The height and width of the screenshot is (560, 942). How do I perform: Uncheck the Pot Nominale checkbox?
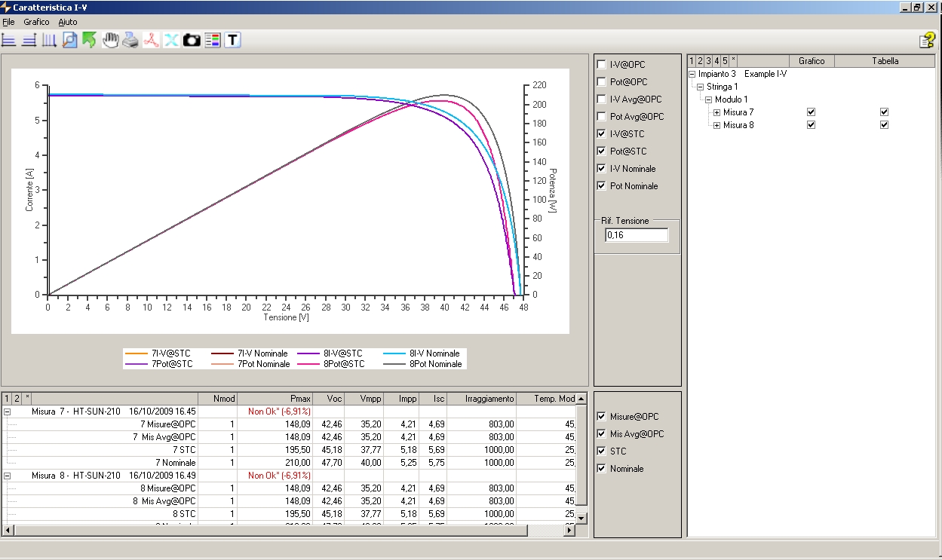click(601, 186)
